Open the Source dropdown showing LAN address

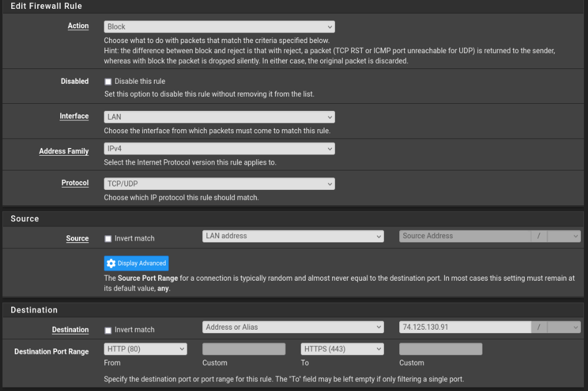(x=293, y=236)
